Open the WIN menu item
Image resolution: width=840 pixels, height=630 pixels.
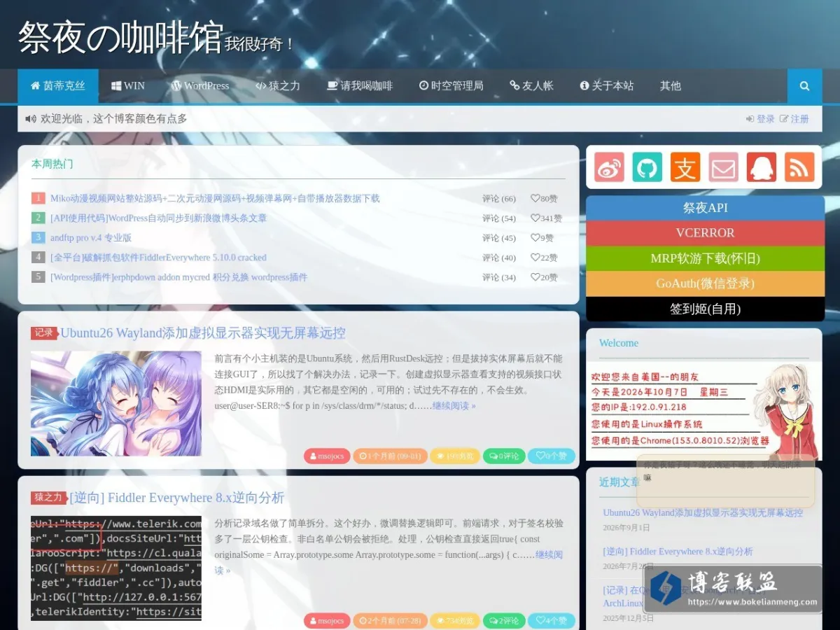[x=128, y=86]
